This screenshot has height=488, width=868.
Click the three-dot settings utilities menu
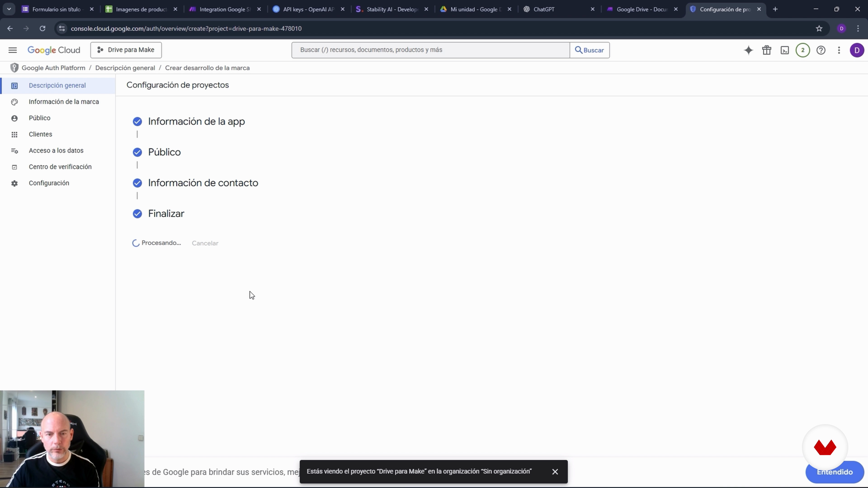839,50
